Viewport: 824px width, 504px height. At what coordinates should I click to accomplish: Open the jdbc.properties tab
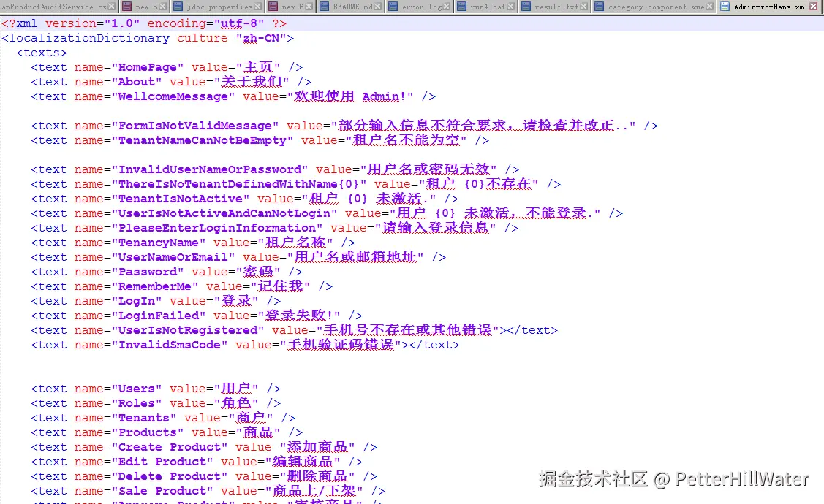click(218, 7)
